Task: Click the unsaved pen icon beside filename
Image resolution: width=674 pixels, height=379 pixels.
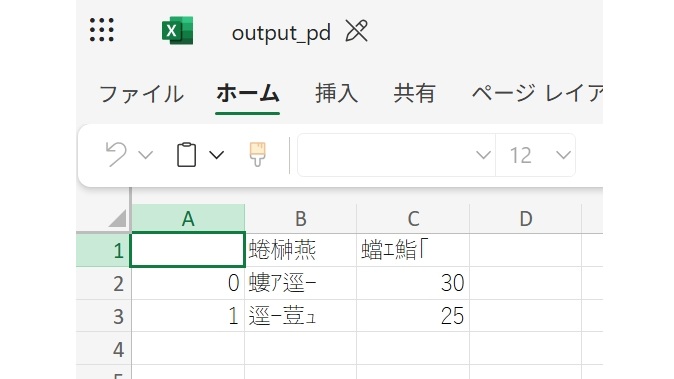Action: (x=357, y=31)
